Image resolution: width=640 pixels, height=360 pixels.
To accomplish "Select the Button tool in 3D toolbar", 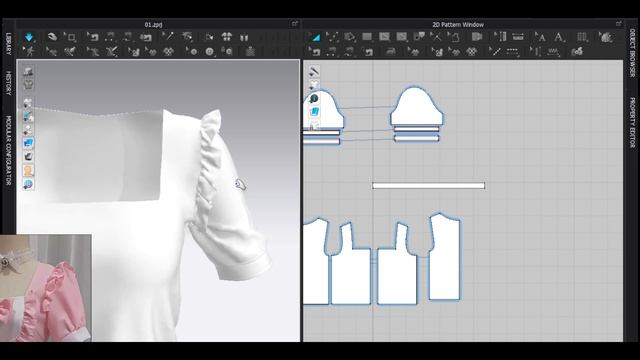I will click(192, 51).
